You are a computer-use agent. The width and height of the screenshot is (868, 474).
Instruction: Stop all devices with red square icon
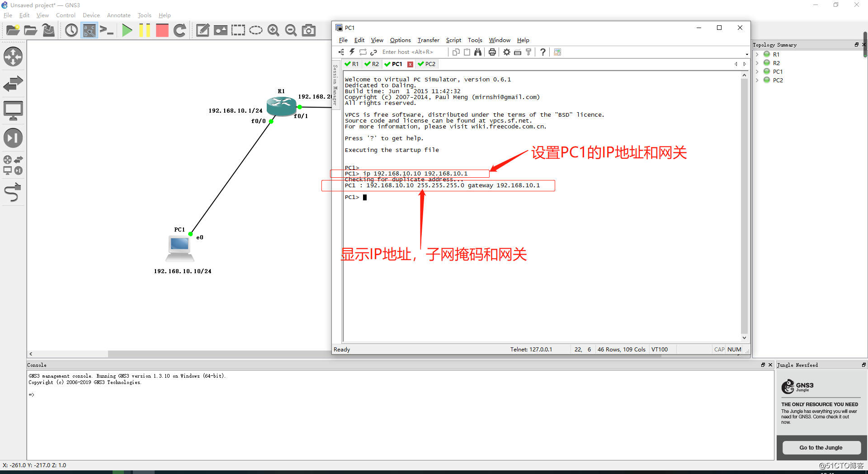162,30
